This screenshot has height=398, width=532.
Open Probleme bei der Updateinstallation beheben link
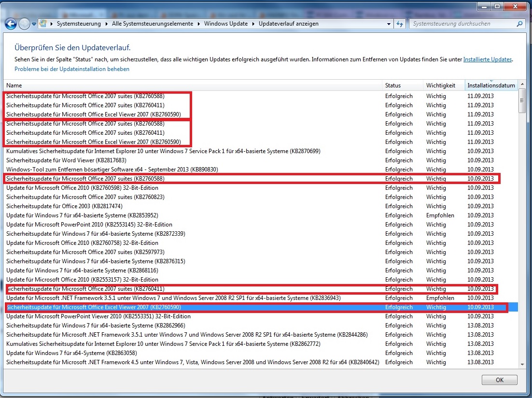tap(72, 69)
